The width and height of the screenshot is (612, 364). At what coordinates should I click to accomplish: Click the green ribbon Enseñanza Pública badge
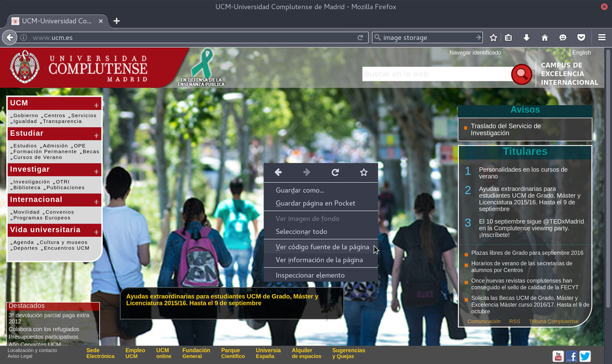(x=201, y=67)
